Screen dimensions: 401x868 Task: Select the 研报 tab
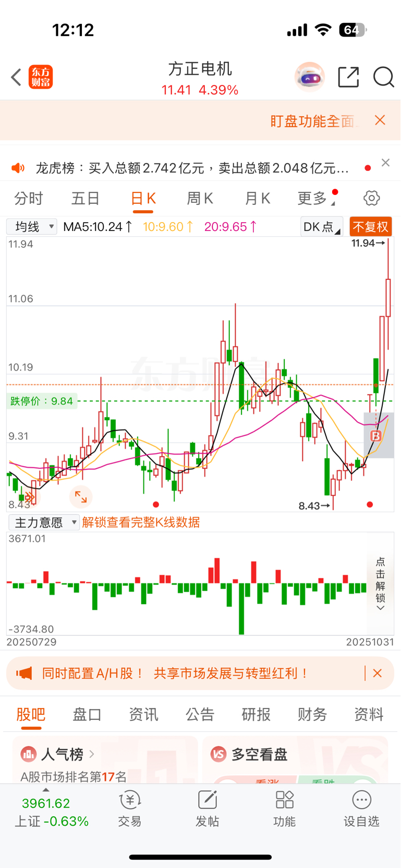click(x=256, y=714)
